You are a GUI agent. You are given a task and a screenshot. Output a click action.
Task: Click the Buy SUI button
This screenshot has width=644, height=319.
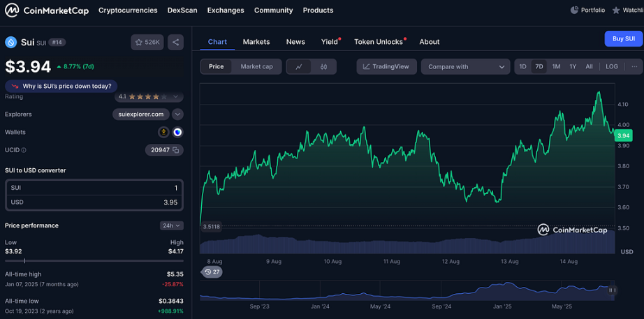point(624,39)
